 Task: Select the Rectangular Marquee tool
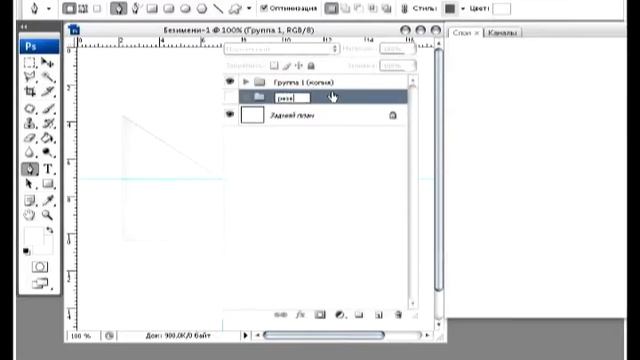pos(29,63)
